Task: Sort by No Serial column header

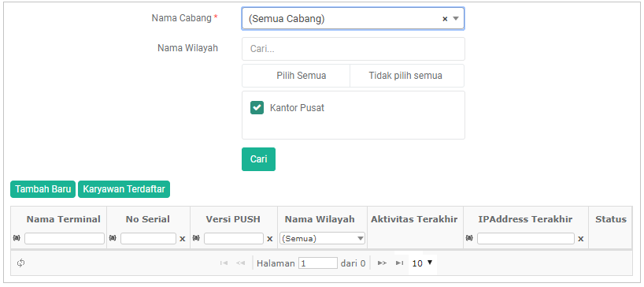Action: click(x=148, y=219)
